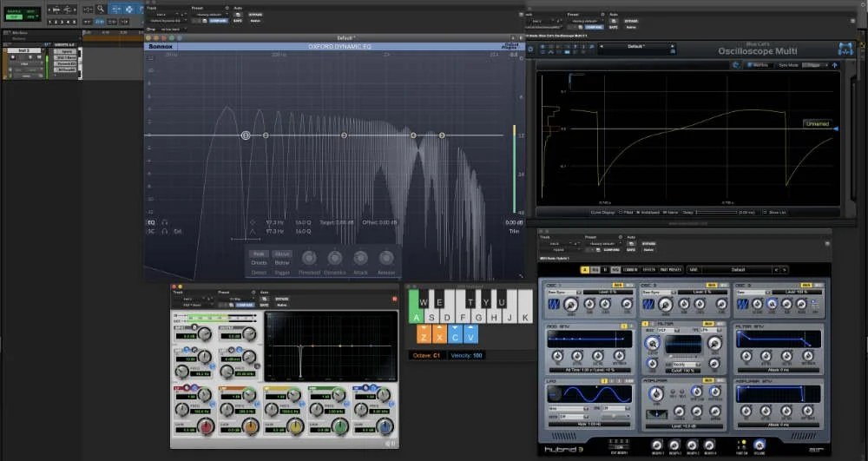Click the Hybrid filter cutoff knob

pyautogui.click(x=652, y=343)
